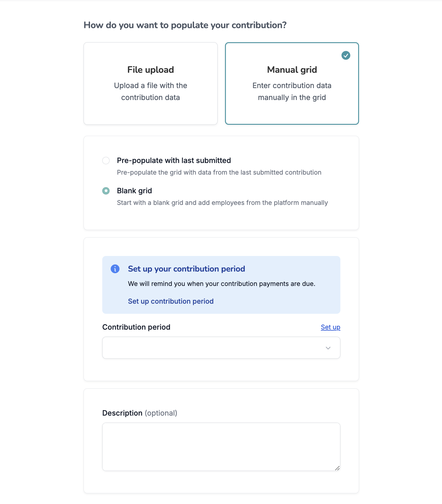The image size is (442, 504).
Task: Click the page heading about populating your contribution
Action: coord(185,25)
